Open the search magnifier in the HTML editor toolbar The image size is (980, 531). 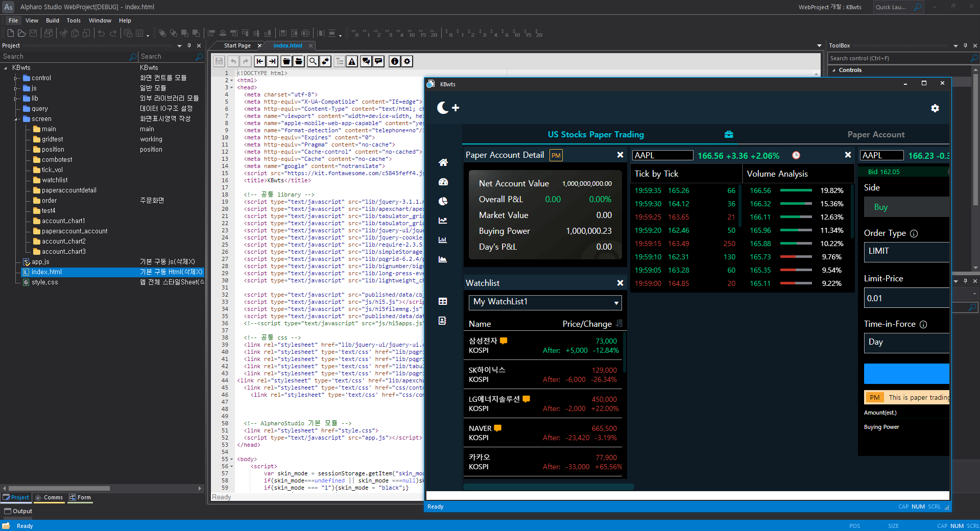coord(313,61)
